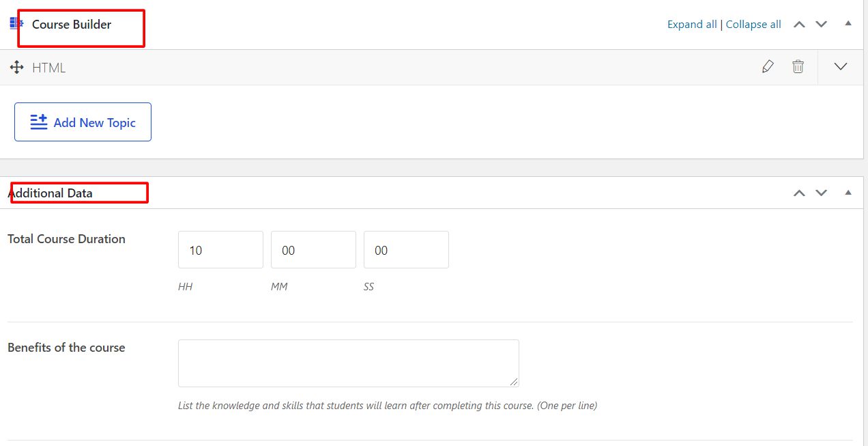Toggle the Course Builder panel triangle
This screenshot has height=446, width=868.
(x=848, y=24)
